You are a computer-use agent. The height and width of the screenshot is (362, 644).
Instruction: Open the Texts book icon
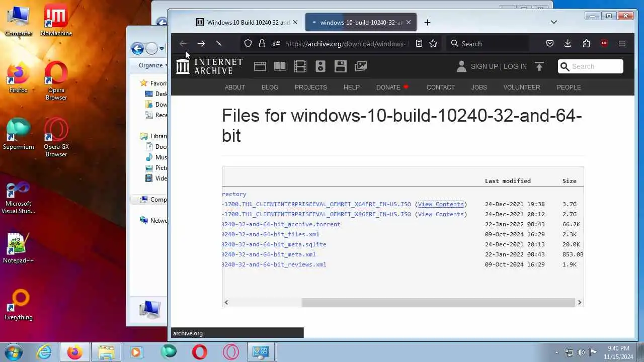pyautogui.click(x=280, y=66)
